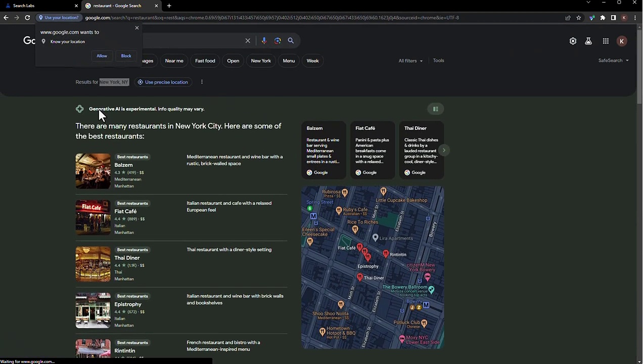This screenshot has width=643, height=364.
Task: Click the browser back arrow
Action: [x=6, y=18]
